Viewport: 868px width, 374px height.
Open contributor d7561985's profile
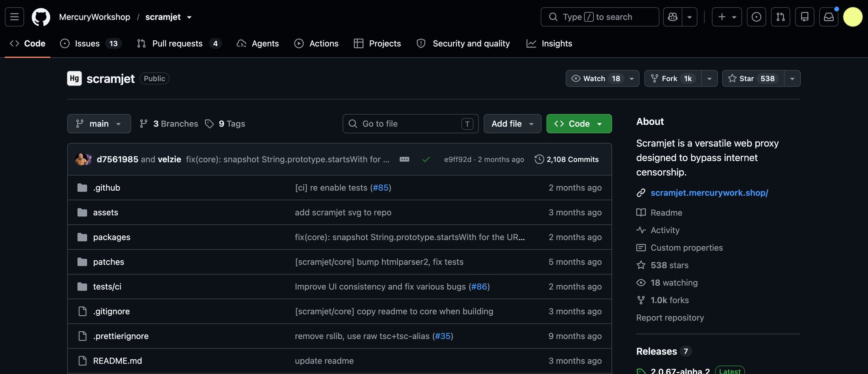(117, 159)
